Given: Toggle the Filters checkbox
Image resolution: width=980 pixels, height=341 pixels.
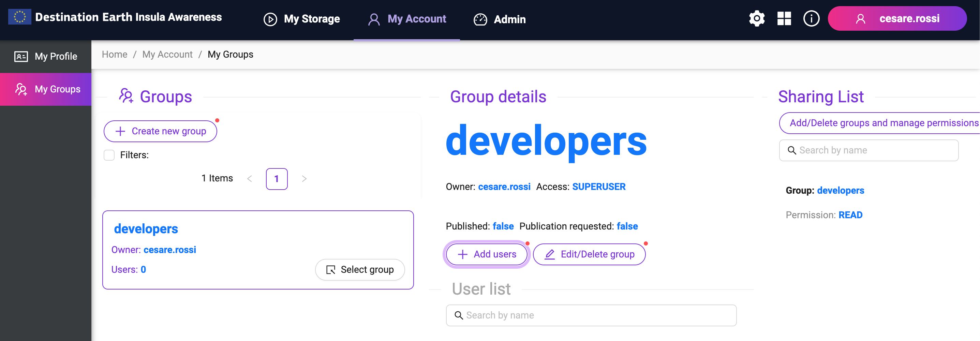Looking at the screenshot, I should click(109, 155).
